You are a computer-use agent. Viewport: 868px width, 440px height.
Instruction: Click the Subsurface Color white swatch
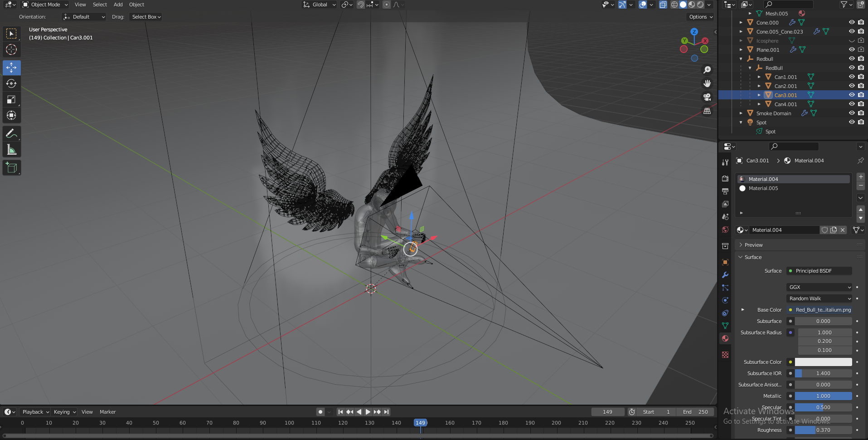[x=823, y=362]
